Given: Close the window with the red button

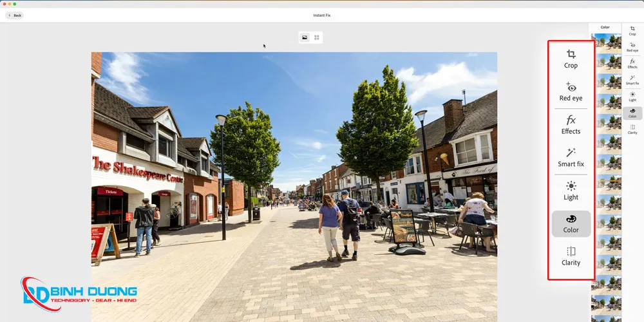Looking at the screenshot, I should coord(5,4).
